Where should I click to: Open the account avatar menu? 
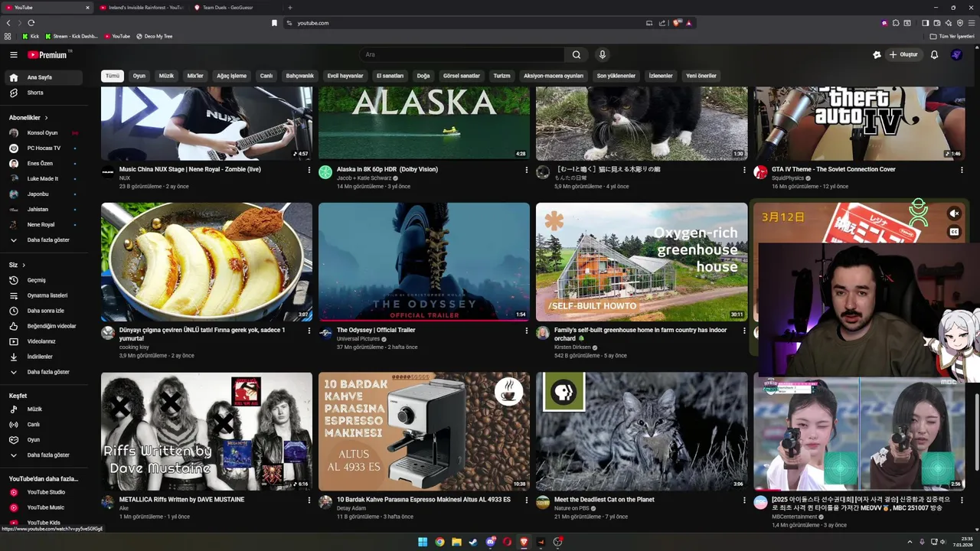[956, 55]
